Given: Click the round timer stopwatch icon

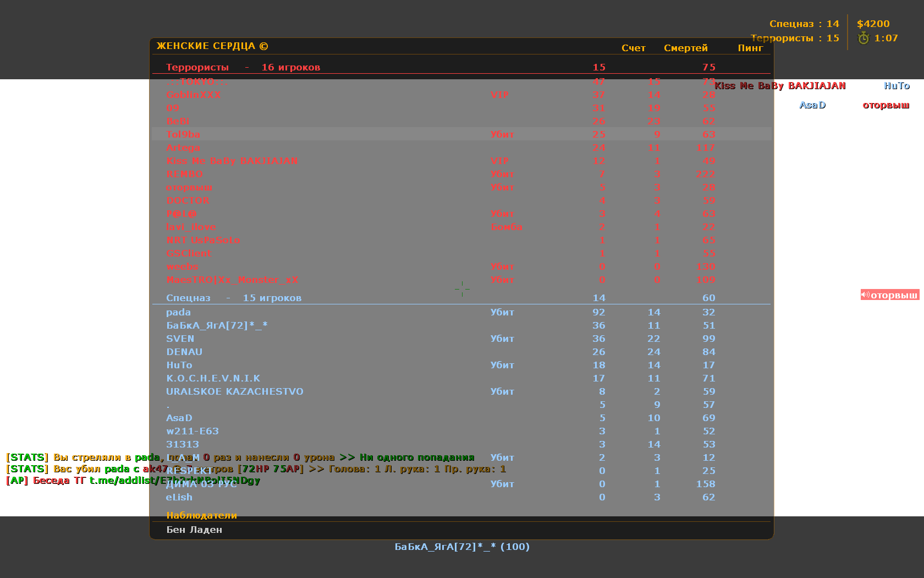Looking at the screenshot, I should pos(864,38).
